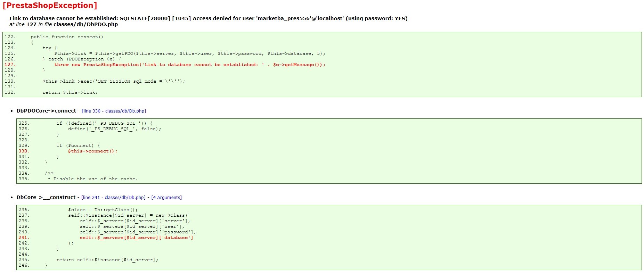
Task: Click line 245 return self::$instance code
Action: tap(107, 260)
